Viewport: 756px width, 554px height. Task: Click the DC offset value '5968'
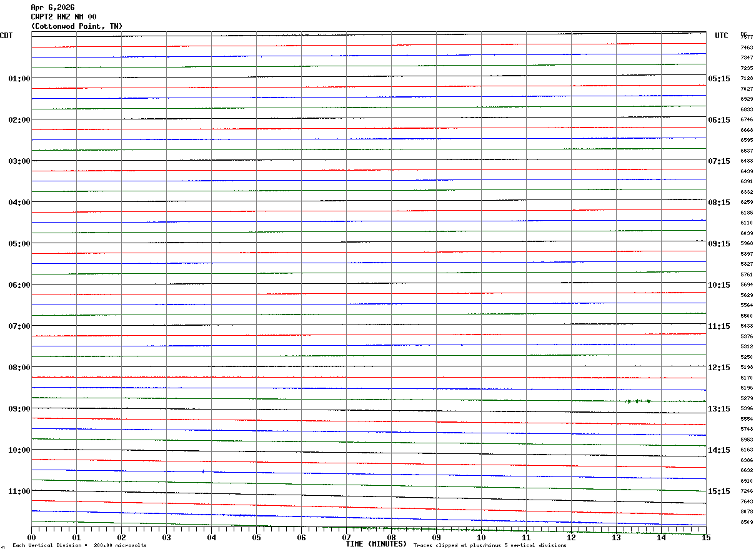[x=747, y=244]
